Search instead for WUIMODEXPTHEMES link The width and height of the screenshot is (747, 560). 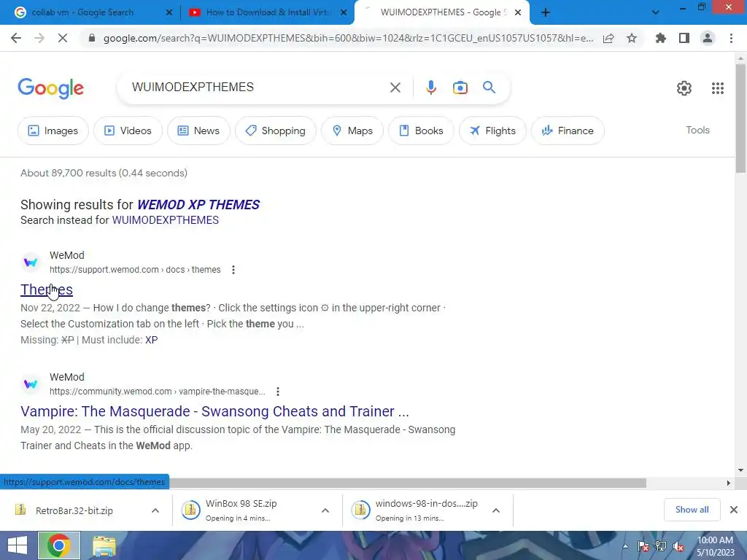(x=166, y=220)
